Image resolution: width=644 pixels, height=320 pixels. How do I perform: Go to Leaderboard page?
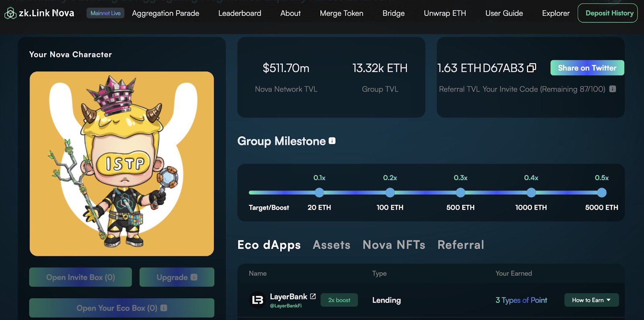pyautogui.click(x=239, y=13)
